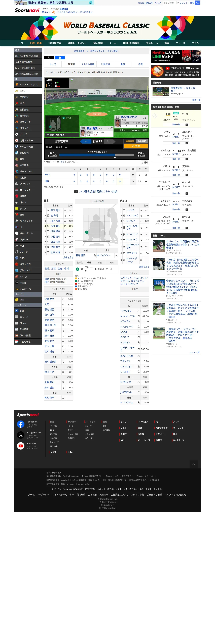This screenshot has height=644, width=215.
Task: Open プロ野球 in the sports sidebar
Action: click(x=28, y=97)
